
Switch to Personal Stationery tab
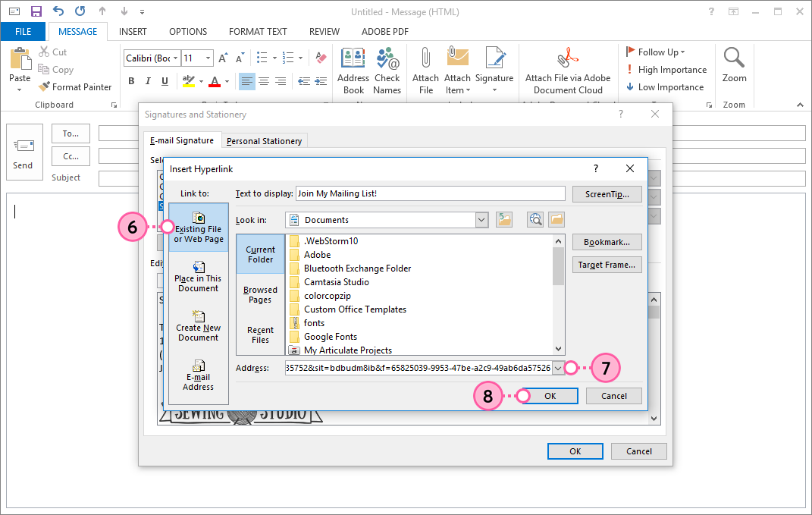(264, 141)
